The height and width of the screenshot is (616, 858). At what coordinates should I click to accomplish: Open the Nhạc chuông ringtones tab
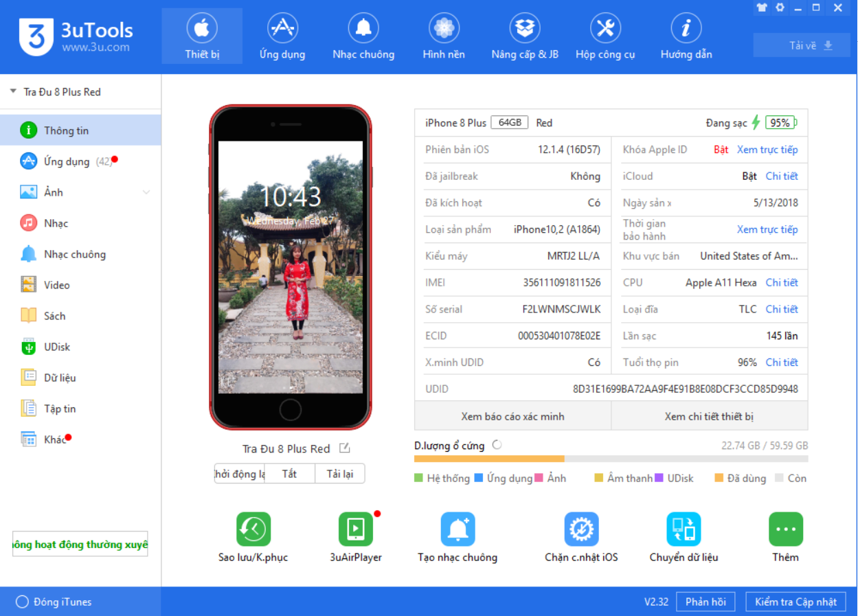[363, 36]
